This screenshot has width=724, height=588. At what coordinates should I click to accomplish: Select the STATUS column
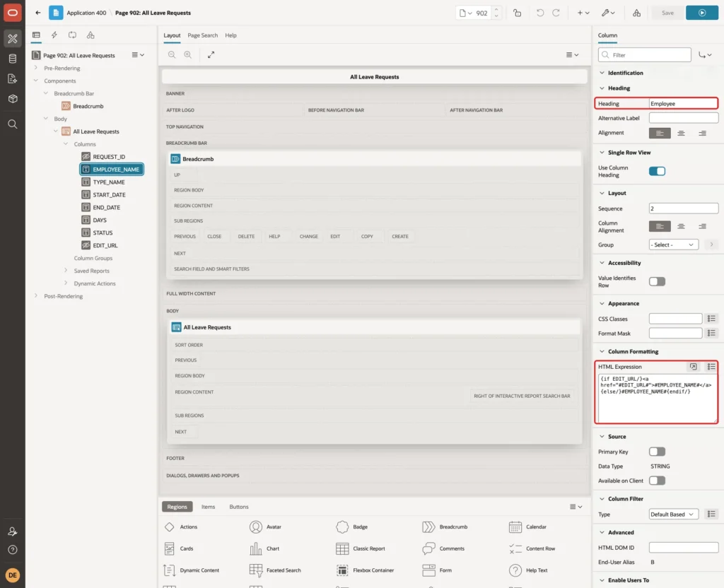coord(103,233)
